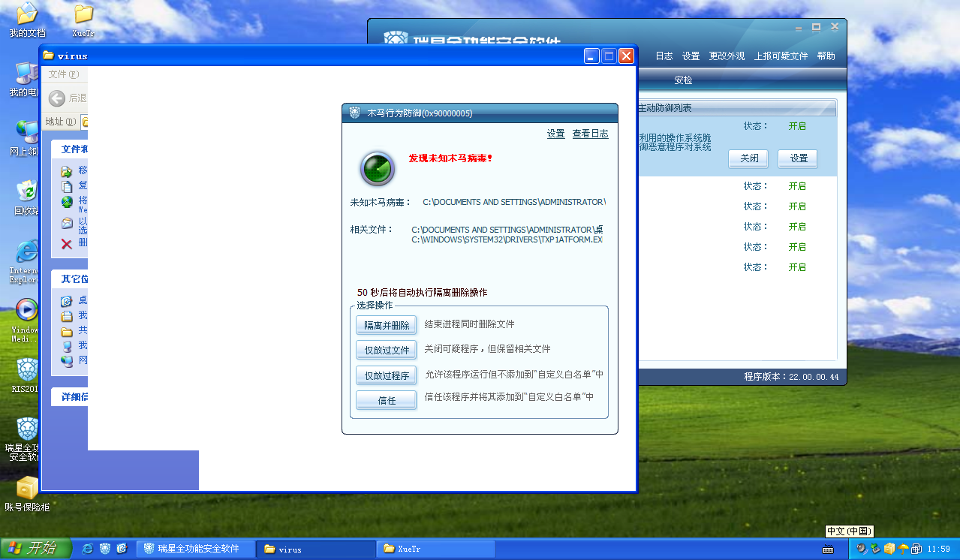Switch to the 瑞星全功能安全软件 taskbar button
The image size is (960, 560).
point(195,549)
